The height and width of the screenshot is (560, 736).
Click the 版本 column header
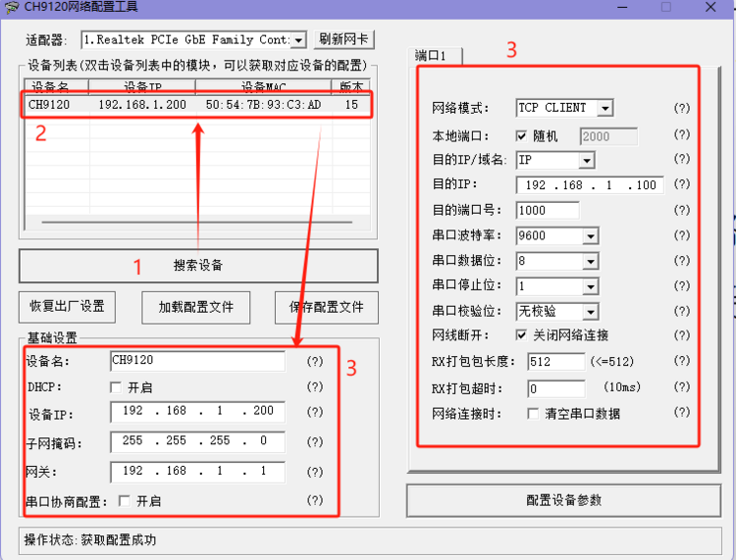click(x=351, y=86)
